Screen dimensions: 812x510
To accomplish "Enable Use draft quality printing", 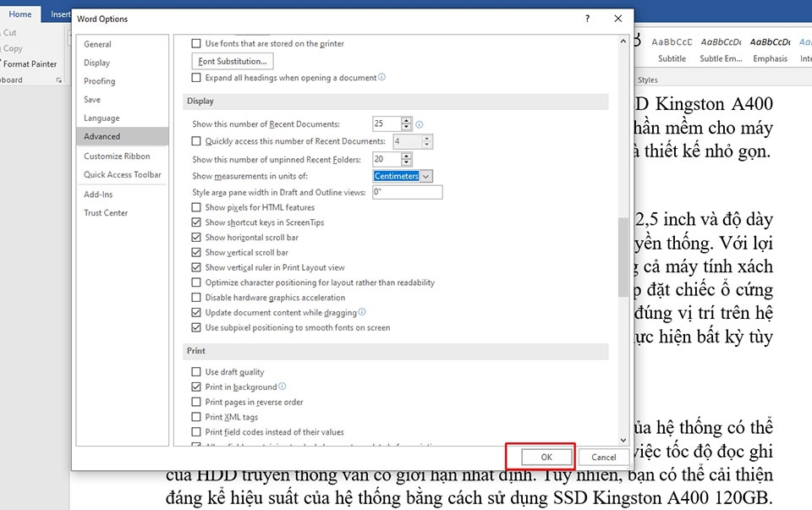I will 196,372.
